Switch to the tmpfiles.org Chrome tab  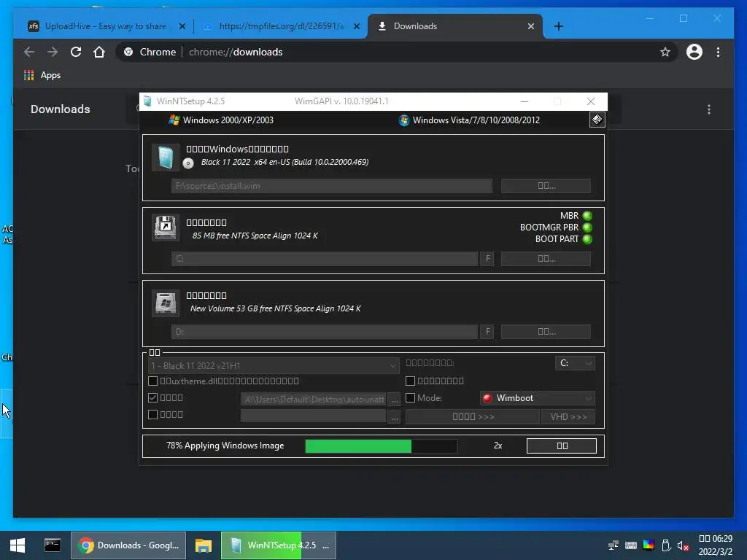point(281,26)
